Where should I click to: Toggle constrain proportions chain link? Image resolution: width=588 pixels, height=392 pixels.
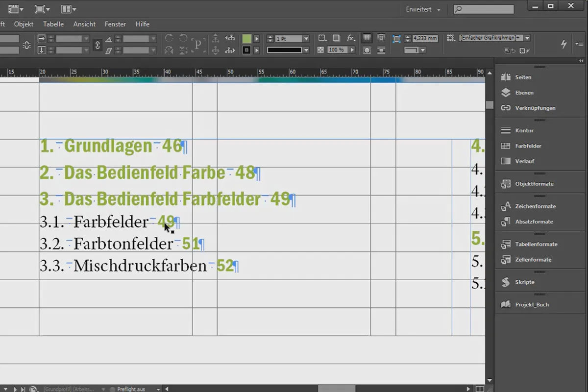(x=97, y=45)
